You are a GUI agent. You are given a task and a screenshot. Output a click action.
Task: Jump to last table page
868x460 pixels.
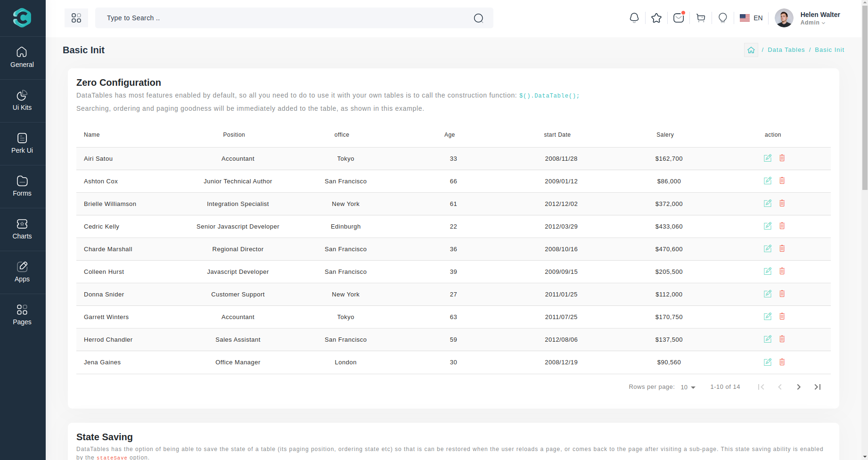point(818,387)
